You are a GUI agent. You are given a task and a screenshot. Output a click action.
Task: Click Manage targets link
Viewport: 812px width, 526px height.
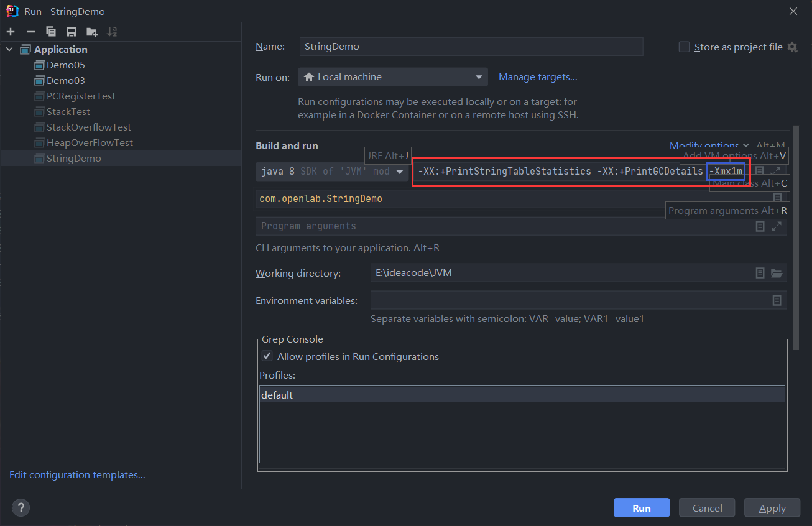click(x=538, y=77)
